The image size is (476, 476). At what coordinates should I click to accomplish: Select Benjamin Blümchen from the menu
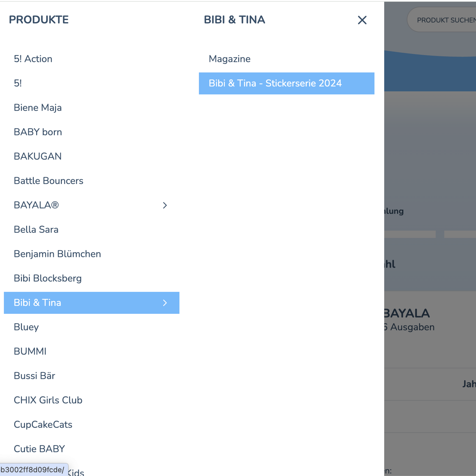click(57, 254)
